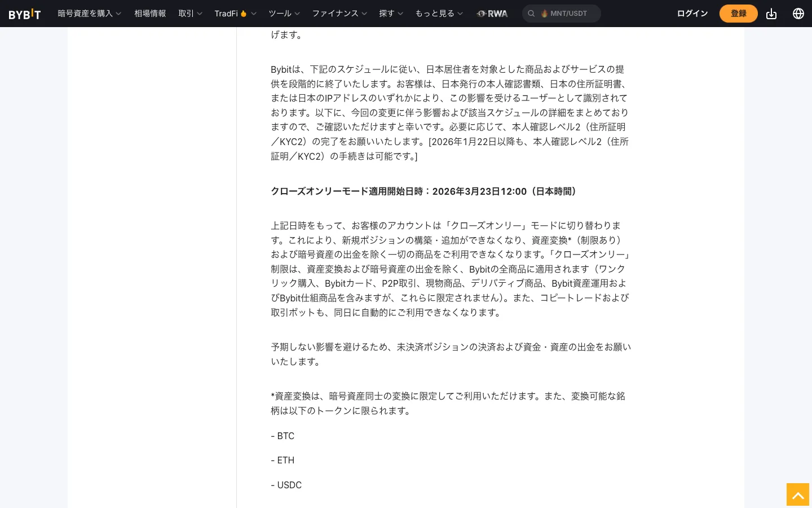Click the RWA logo link
Viewport: 812px width, 508px height.
[492, 14]
